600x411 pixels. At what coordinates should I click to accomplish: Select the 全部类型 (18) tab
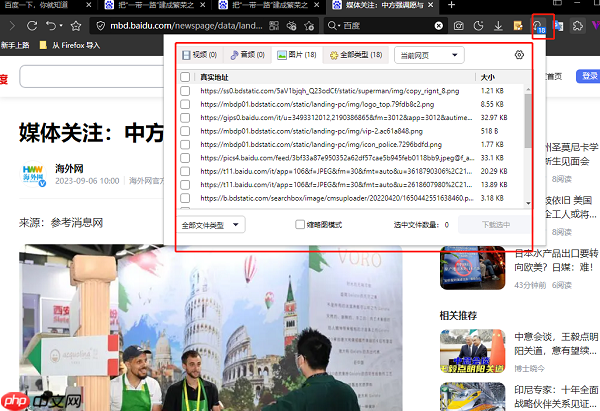click(x=356, y=55)
